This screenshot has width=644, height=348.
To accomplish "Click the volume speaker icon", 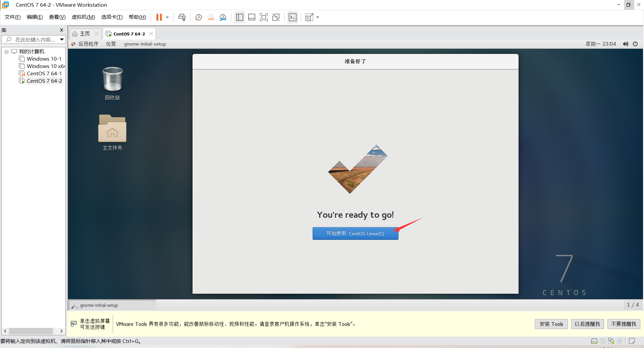I will (626, 44).
